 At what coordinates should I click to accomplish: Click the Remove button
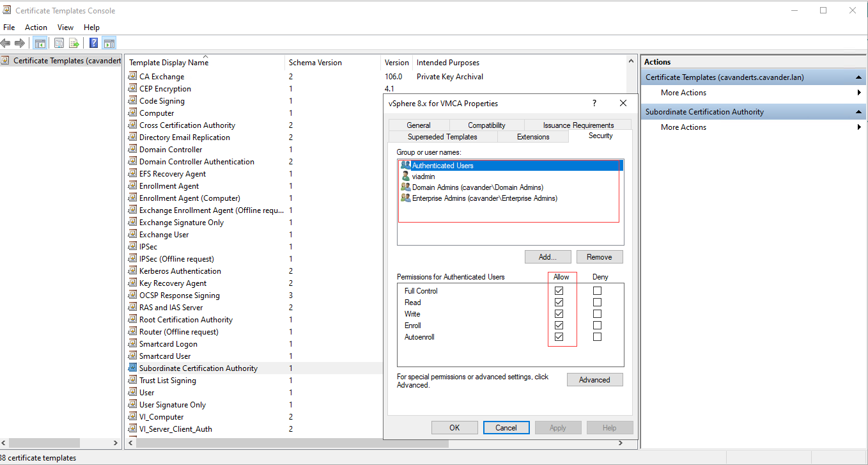(600, 257)
